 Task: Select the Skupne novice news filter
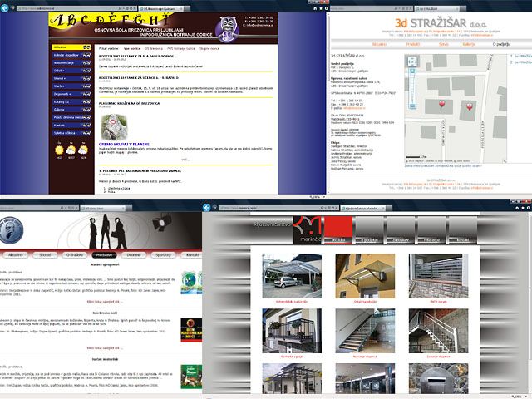pos(209,49)
